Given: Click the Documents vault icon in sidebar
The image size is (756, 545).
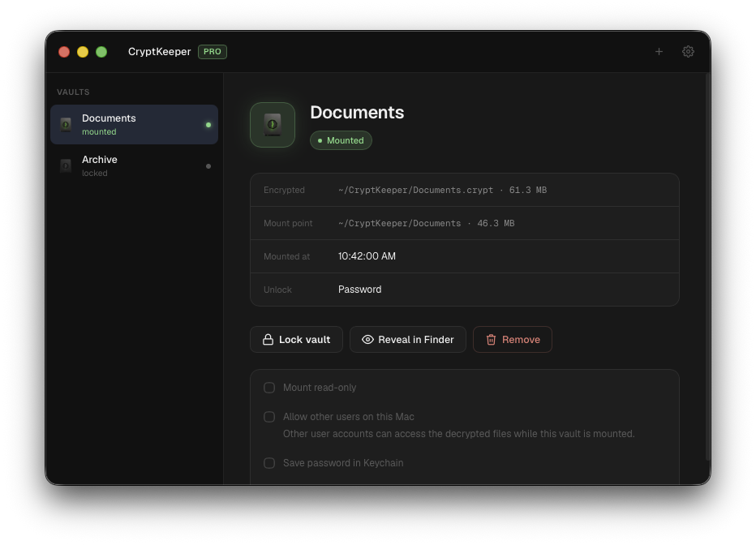Looking at the screenshot, I should [x=66, y=124].
